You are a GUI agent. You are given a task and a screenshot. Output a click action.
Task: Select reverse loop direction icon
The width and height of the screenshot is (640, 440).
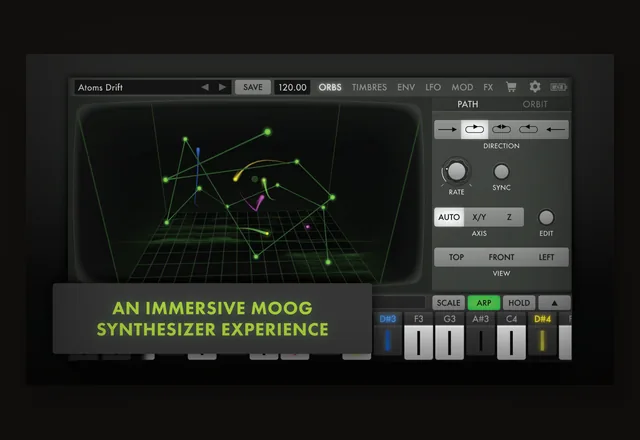[x=528, y=129]
